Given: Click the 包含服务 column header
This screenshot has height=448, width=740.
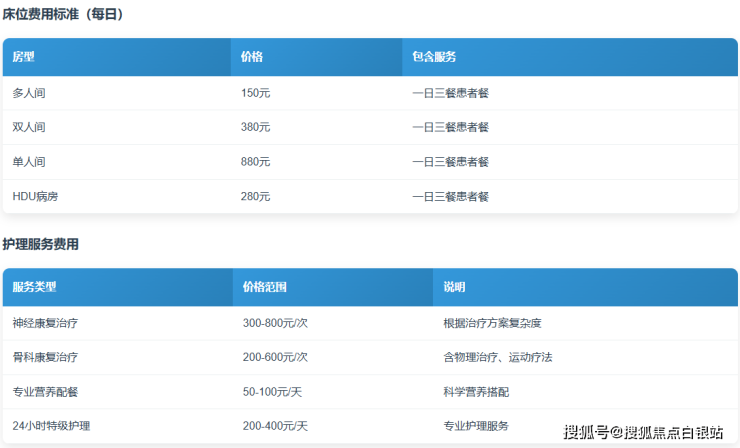Looking at the screenshot, I should [x=434, y=57].
